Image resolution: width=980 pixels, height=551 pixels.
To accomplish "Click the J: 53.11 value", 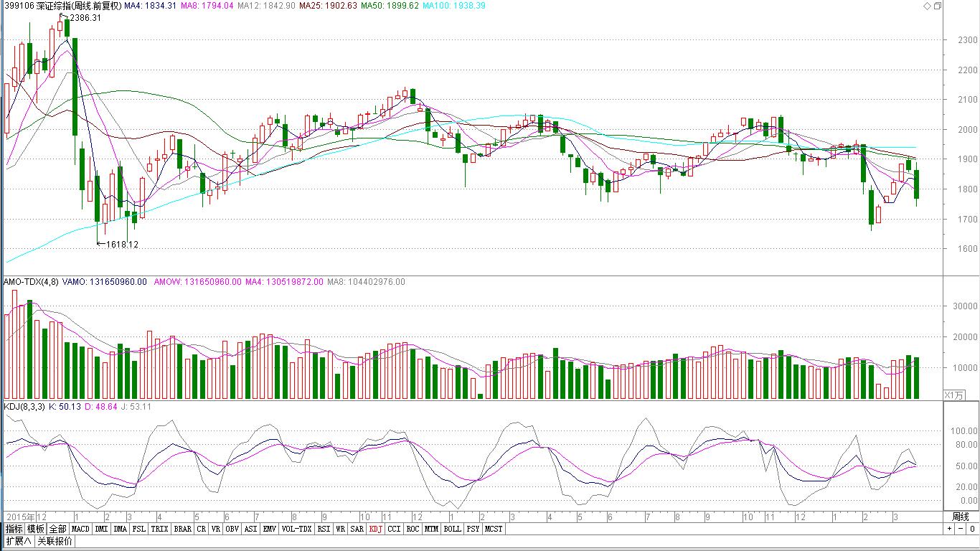I will click(x=137, y=406).
